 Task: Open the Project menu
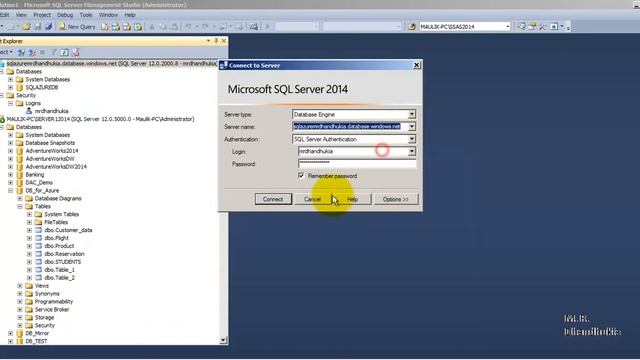pyautogui.click(x=42, y=15)
